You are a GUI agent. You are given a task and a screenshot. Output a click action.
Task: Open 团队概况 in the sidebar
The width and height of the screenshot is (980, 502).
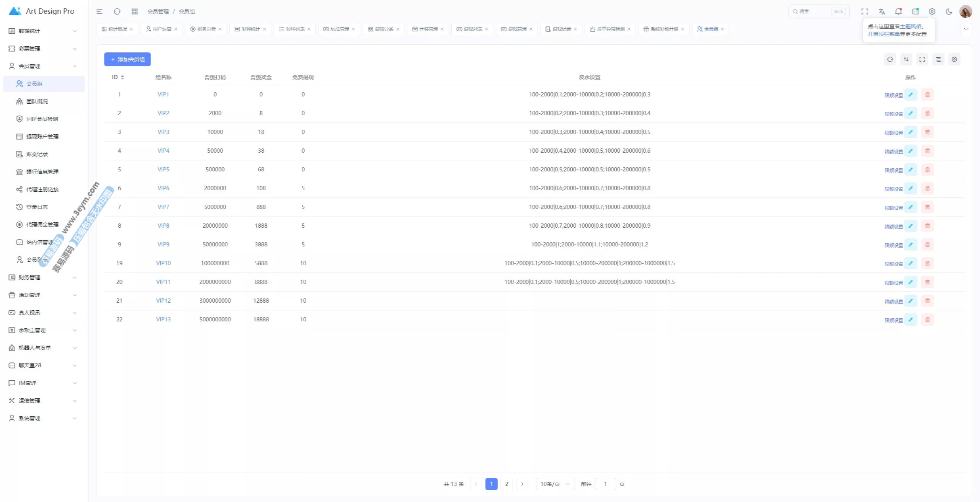tap(37, 101)
